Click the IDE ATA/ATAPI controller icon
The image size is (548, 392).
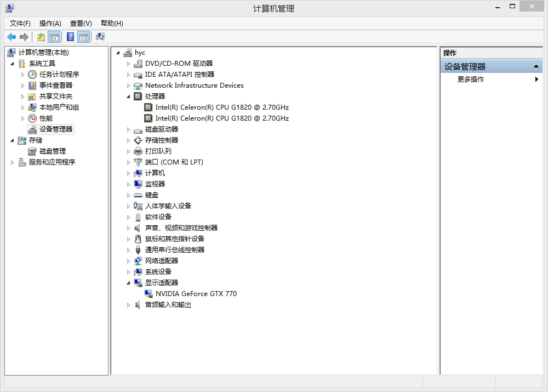(138, 75)
